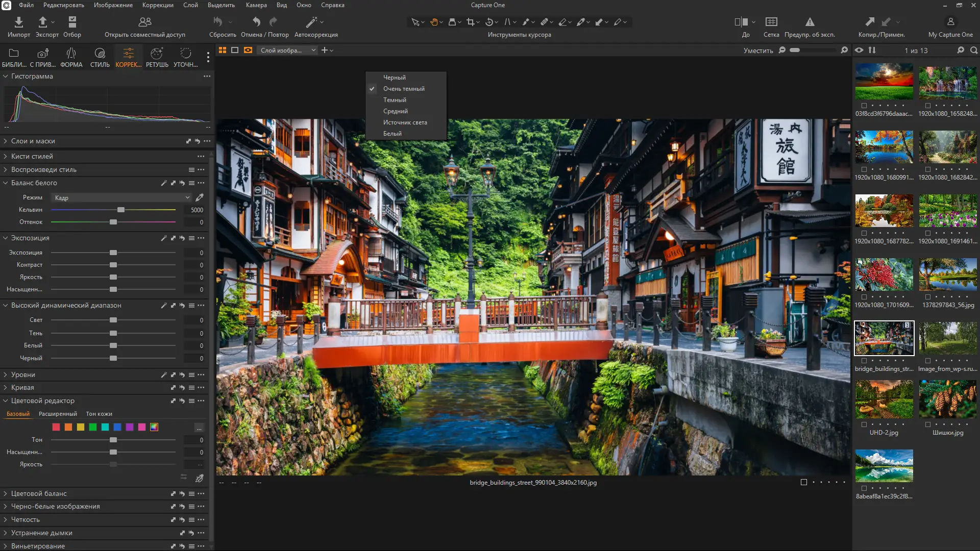Image resolution: width=980 pixels, height=551 pixels.
Task: Switch to Расширенный color editor tab
Action: click(58, 414)
